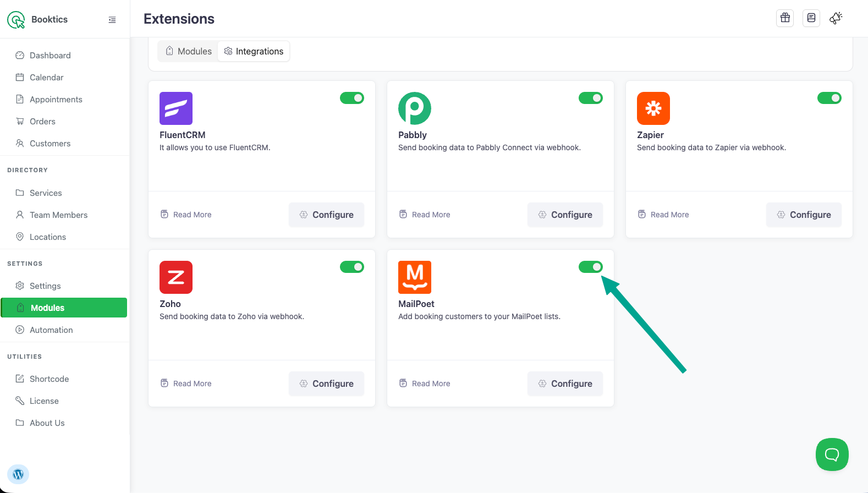
Task: Switch to the Modules tab
Action: tap(189, 51)
